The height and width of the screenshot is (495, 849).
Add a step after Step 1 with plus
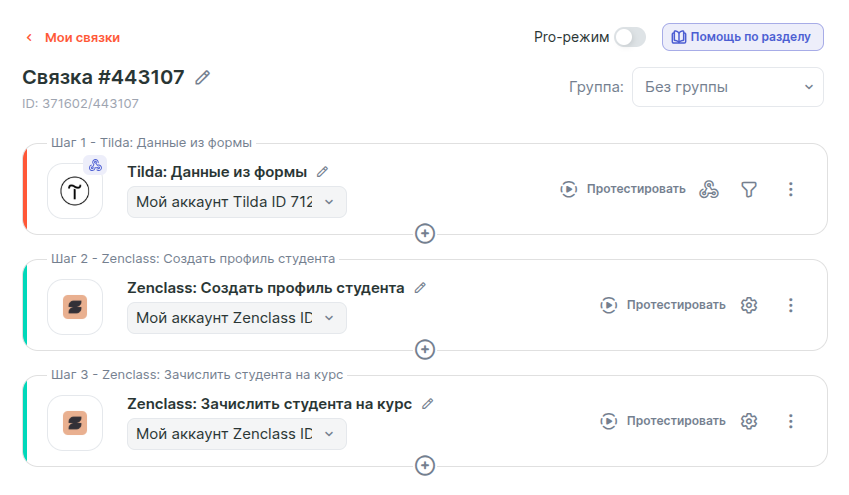click(x=425, y=233)
